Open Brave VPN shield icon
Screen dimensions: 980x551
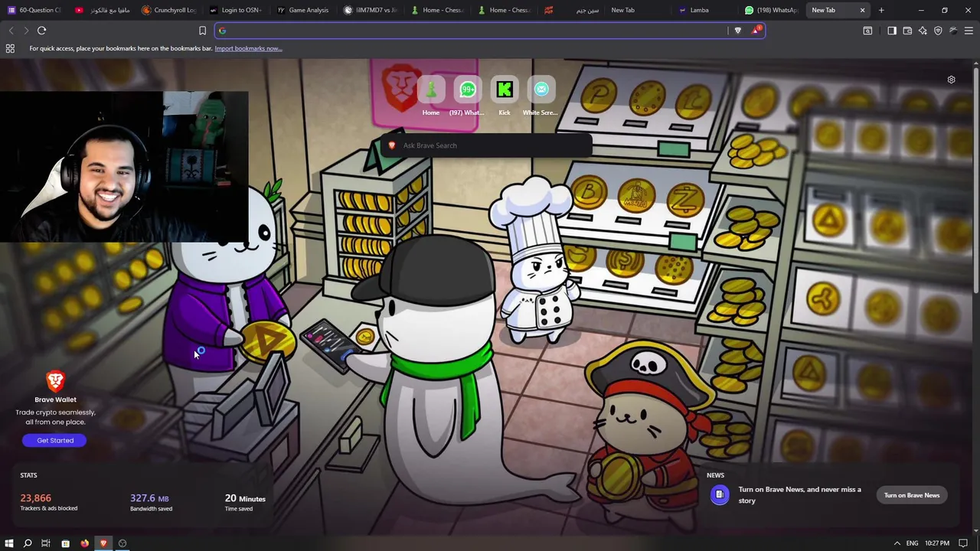click(938, 31)
